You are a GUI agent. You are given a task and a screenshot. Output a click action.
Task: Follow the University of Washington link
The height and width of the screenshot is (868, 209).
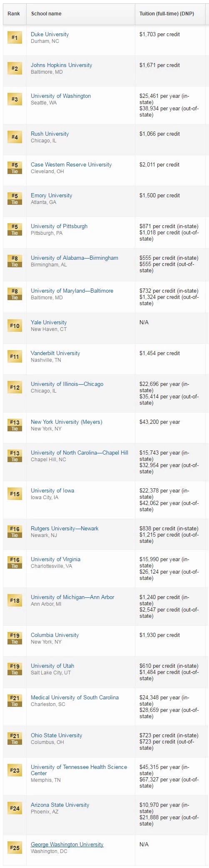tap(61, 96)
